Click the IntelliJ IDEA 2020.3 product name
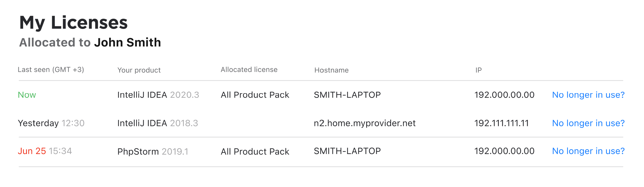This screenshot has height=187, width=644. click(158, 95)
